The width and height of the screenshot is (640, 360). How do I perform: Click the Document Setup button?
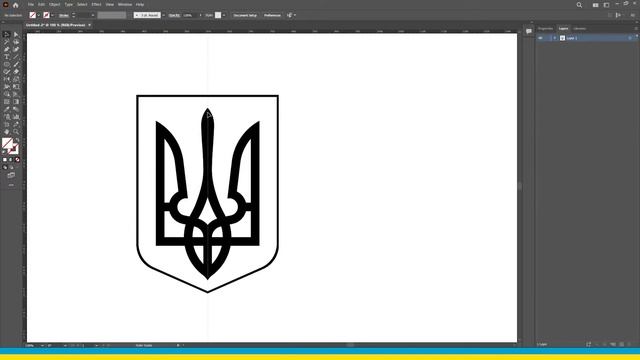[x=245, y=15]
